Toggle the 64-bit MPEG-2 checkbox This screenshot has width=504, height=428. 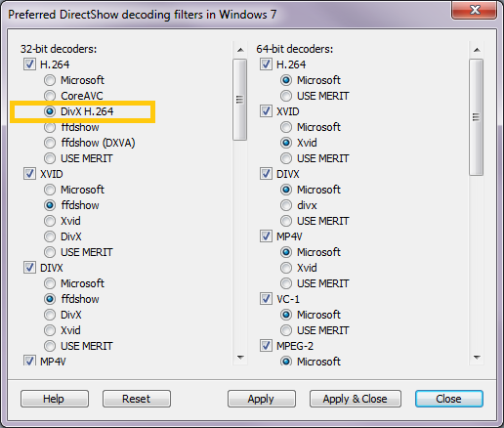pyautogui.click(x=266, y=346)
